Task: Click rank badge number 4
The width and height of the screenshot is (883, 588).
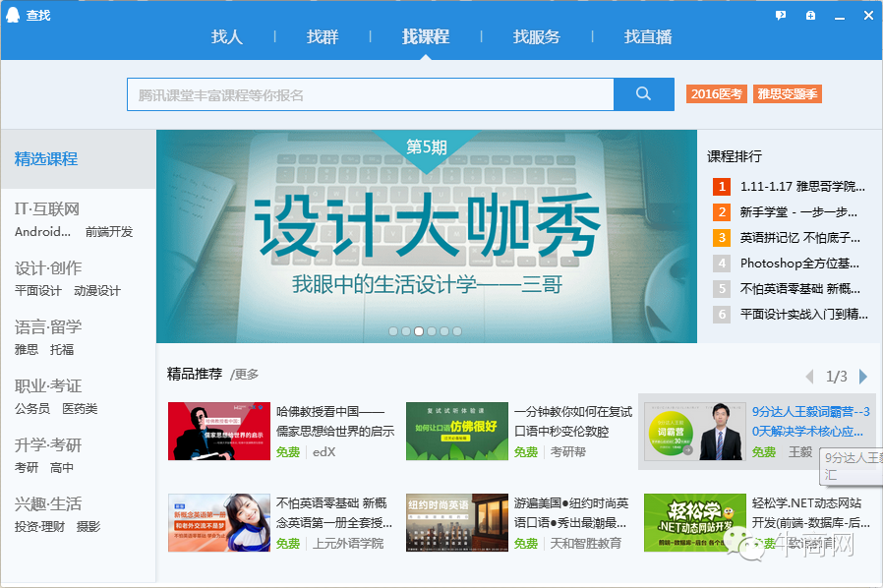Action: pos(722,263)
